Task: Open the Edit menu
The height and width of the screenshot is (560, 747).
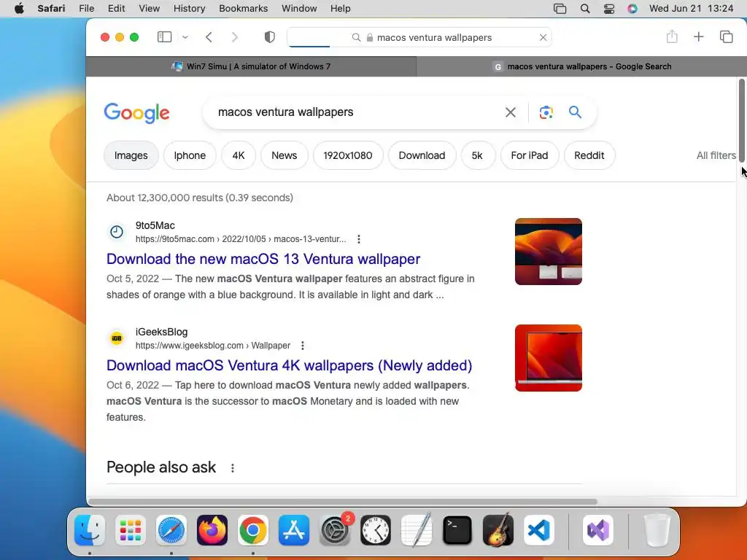Action: [x=116, y=9]
